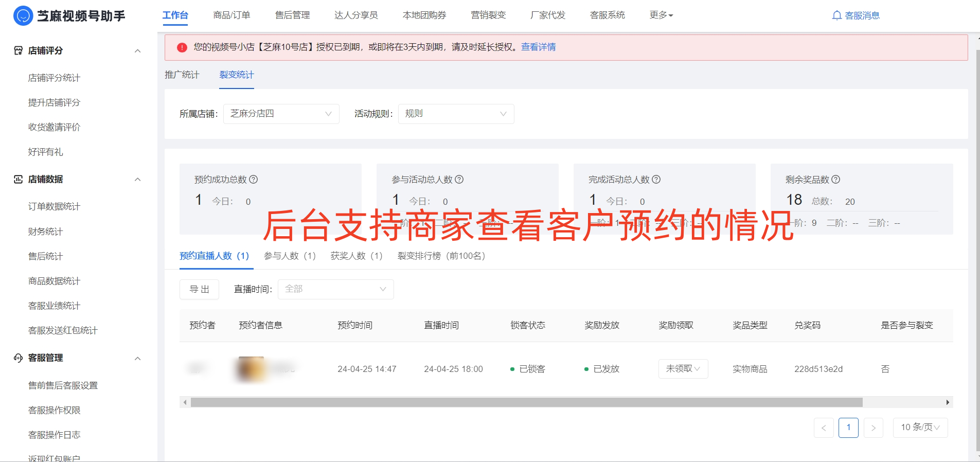Open the 10 条/页 page size dropdown
Image resolution: width=980 pixels, height=462 pixels.
pos(920,428)
